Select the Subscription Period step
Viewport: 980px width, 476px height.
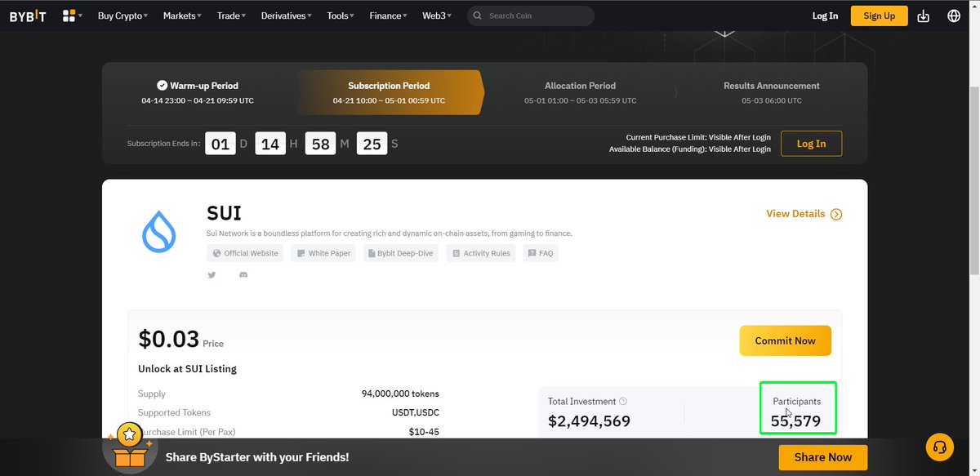(x=389, y=92)
